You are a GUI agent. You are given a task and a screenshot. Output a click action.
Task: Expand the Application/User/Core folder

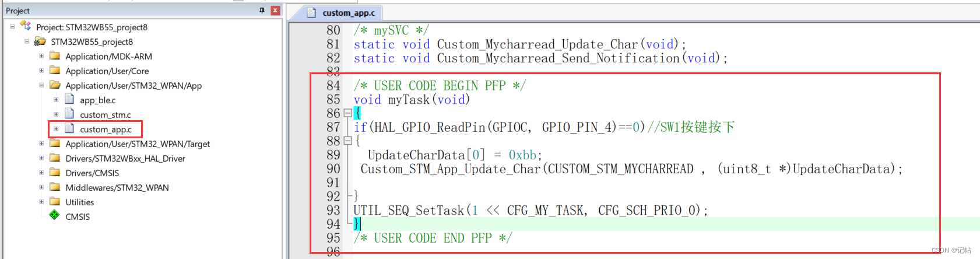click(x=41, y=71)
